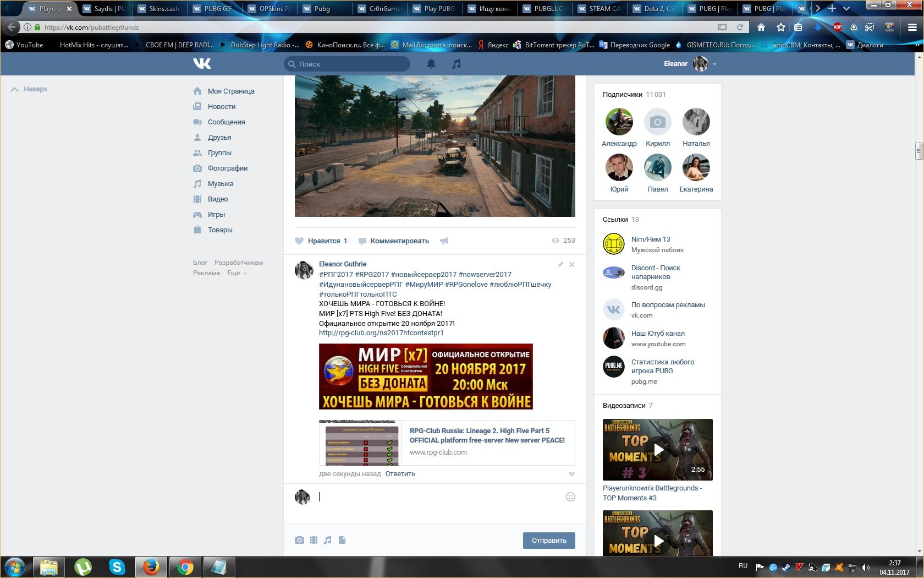Expand the 'Ещё' footer menu
Viewport: 924px width, 578px height.
237,273
